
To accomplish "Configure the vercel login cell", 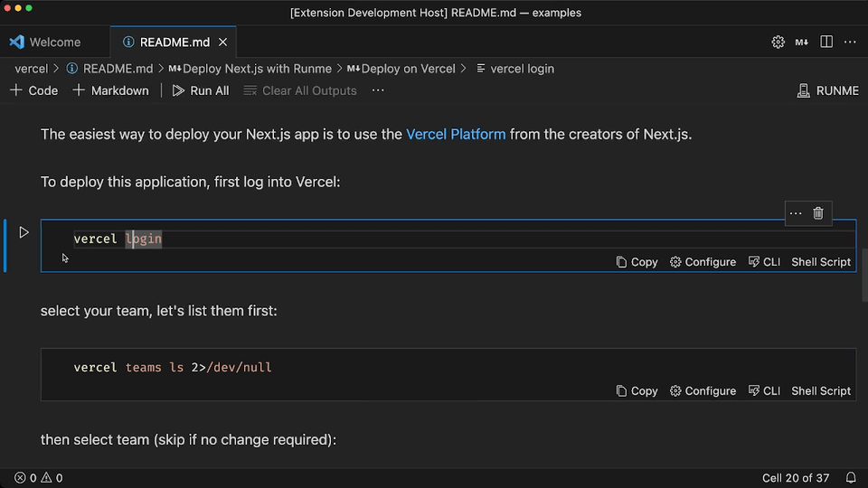I will pos(703,262).
